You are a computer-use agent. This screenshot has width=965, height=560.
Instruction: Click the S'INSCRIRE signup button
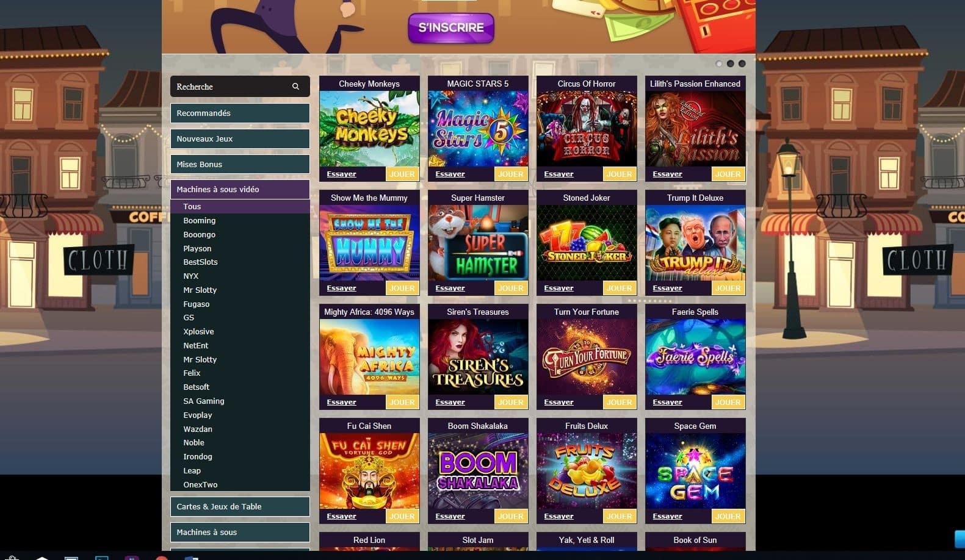[x=451, y=27]
